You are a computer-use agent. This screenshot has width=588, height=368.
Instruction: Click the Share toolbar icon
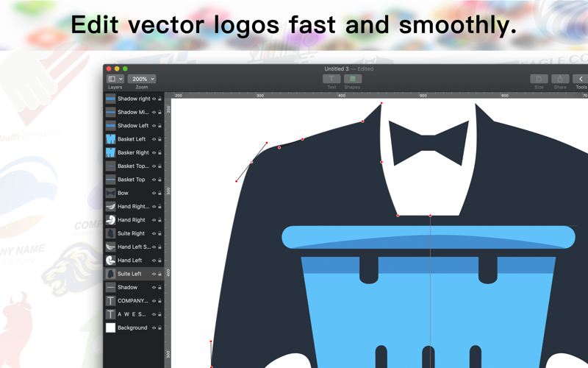(x=560, y=79)
